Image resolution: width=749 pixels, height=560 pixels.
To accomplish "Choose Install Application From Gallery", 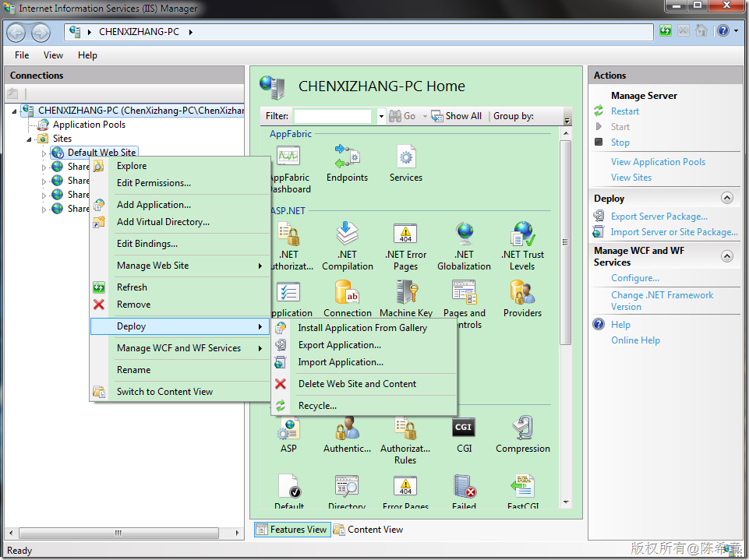I will click(362, 328).
